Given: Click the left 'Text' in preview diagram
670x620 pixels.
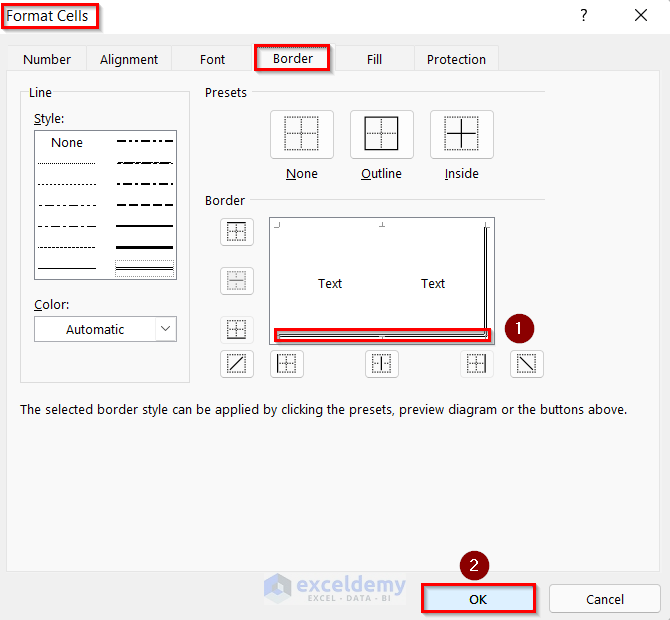Looking at the screenshot, I should tap(330, 283).
